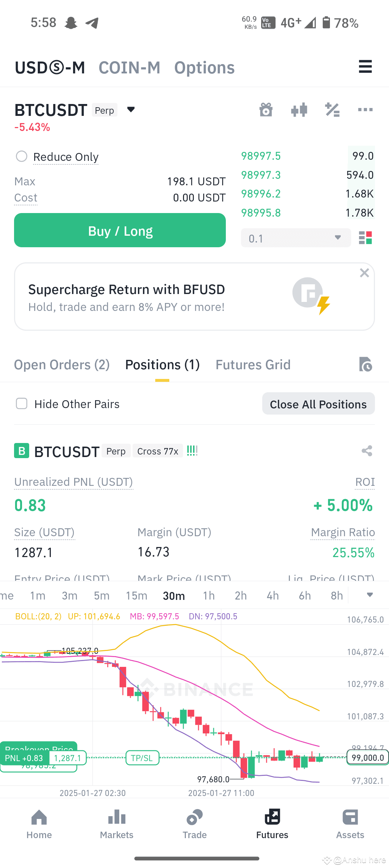Open the 0.1 price precision dropdown
The width and height of the screenshot is (389, 868).
coord(296,238)
